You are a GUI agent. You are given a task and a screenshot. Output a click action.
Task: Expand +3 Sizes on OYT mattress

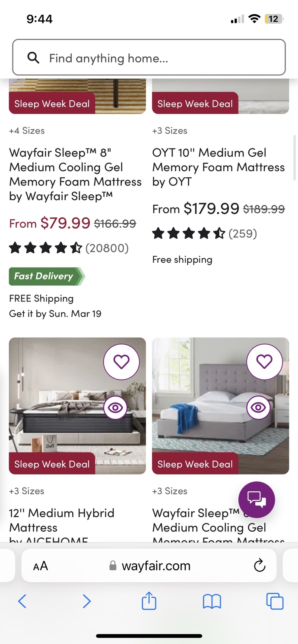(x=170, y=131)
